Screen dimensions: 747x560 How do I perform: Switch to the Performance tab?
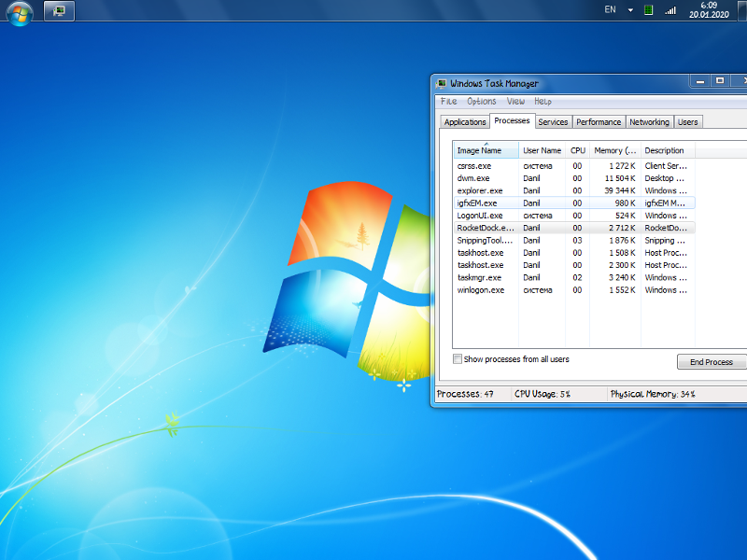pyautogui.click(x=598, y=122)
